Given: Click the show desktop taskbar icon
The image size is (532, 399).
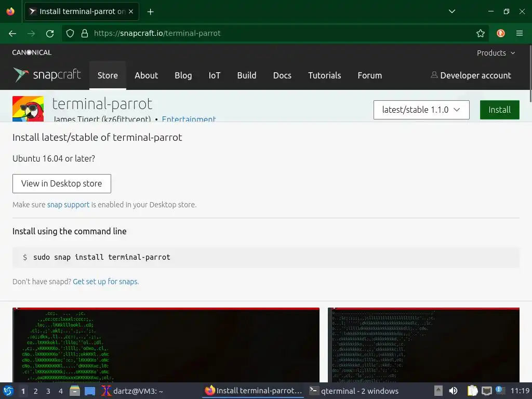Looking at the screenshot, I should tap(90, 391).
